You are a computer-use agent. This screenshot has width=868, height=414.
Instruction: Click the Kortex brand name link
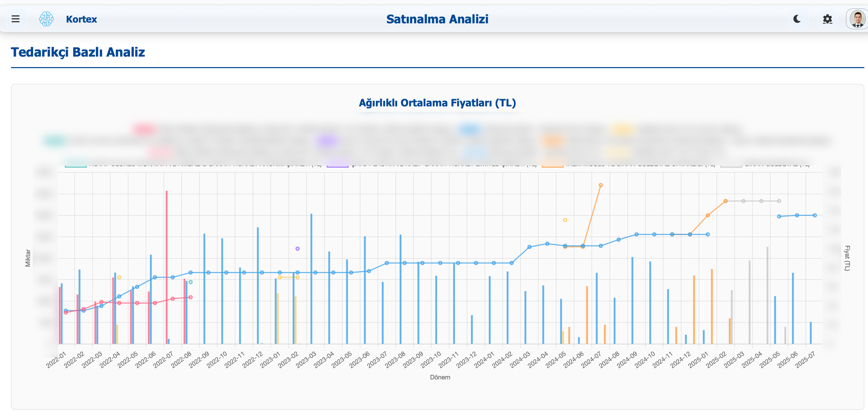point(81,19)
